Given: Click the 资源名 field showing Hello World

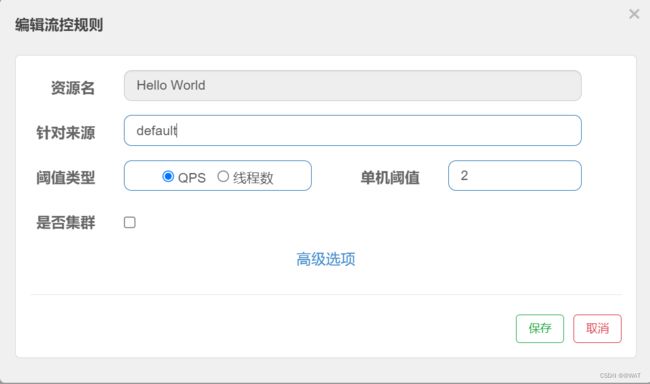Looking at the screenshot, I should (x=353, y=85).
